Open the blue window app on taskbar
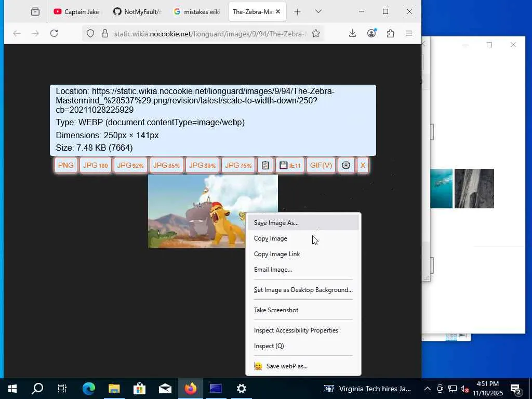 click(x=216, y=389)
